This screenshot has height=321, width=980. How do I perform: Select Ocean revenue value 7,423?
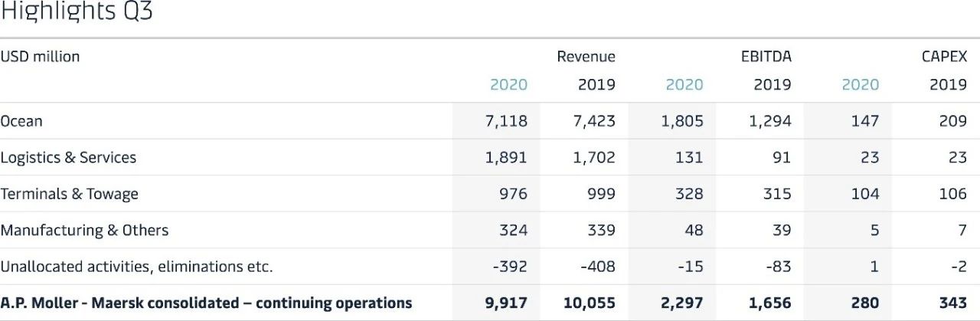click(x=594, y=121)
